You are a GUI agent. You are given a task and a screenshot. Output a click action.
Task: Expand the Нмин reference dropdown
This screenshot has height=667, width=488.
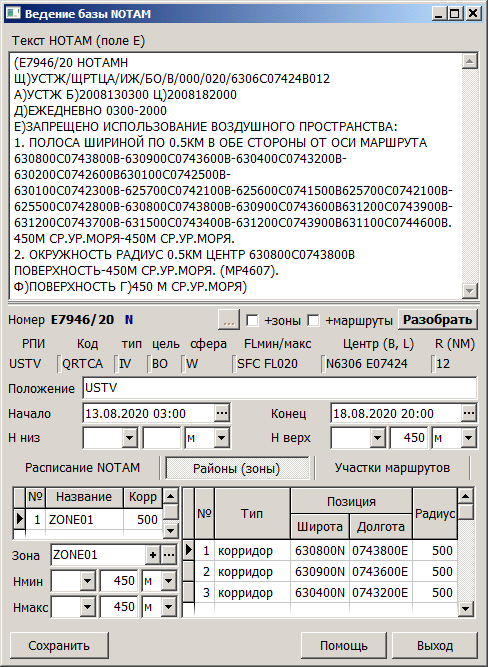pos(88,581)
